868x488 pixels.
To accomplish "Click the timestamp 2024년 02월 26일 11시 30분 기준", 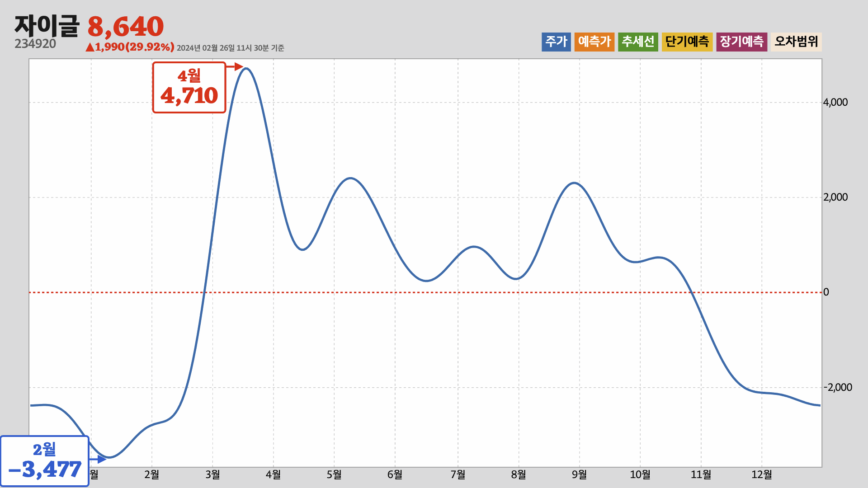I will tap(230, 48).
